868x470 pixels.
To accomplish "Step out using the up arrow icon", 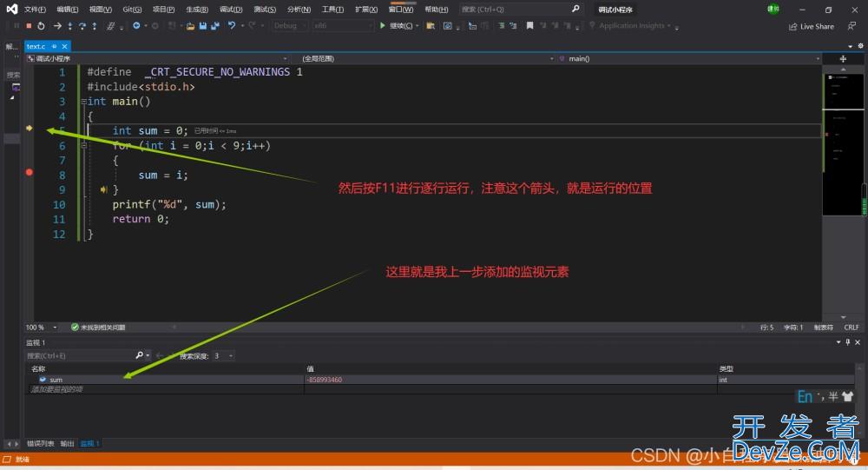I will (x=94, y=25).
